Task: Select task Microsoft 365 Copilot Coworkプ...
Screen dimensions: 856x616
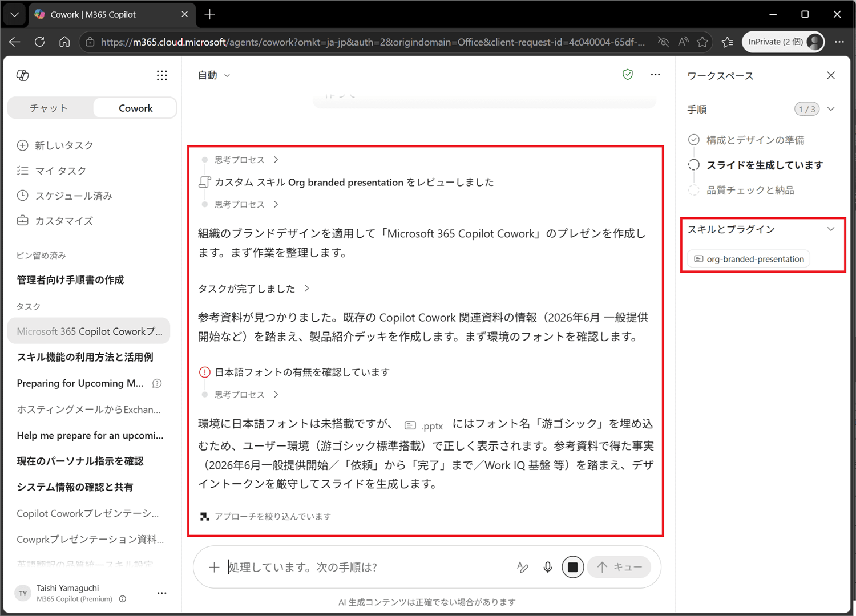Action: click(89, 331)
